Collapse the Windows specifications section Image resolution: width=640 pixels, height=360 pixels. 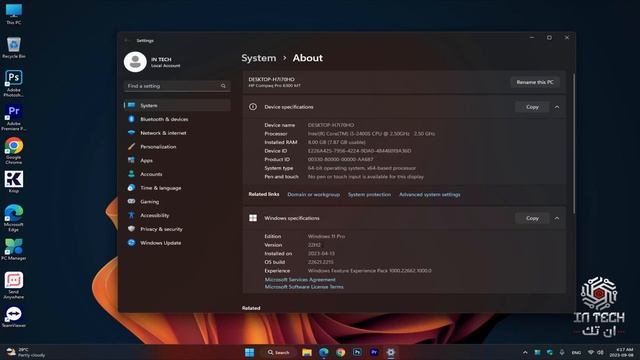click(x=557, y=218)
